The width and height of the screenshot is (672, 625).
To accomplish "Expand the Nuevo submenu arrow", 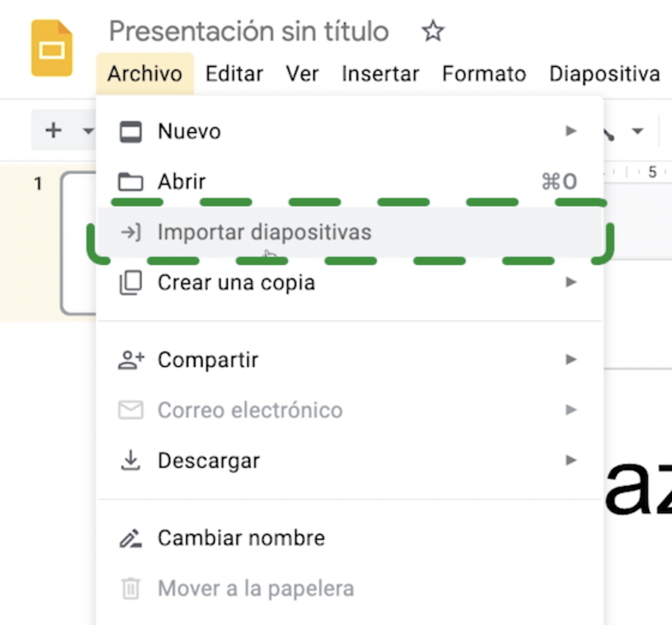I will tap(571, 131).
